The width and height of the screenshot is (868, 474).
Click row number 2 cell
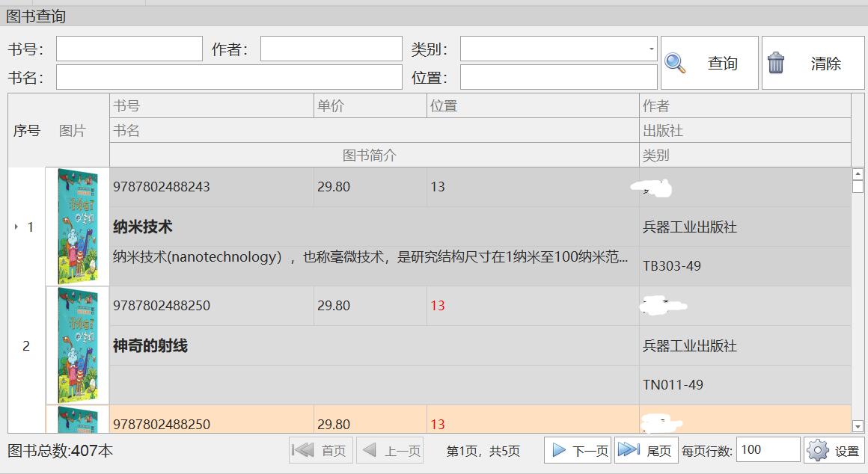pos(26,345)
